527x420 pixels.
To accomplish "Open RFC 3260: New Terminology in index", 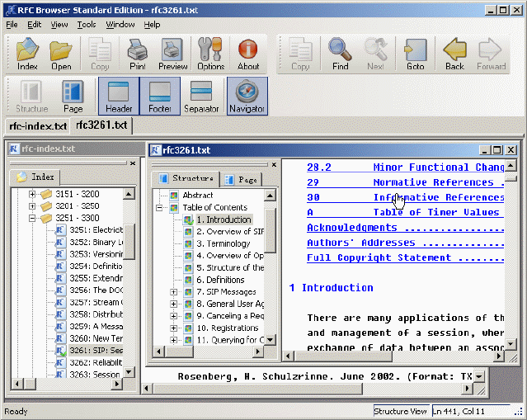I will (x=96, y=338).
